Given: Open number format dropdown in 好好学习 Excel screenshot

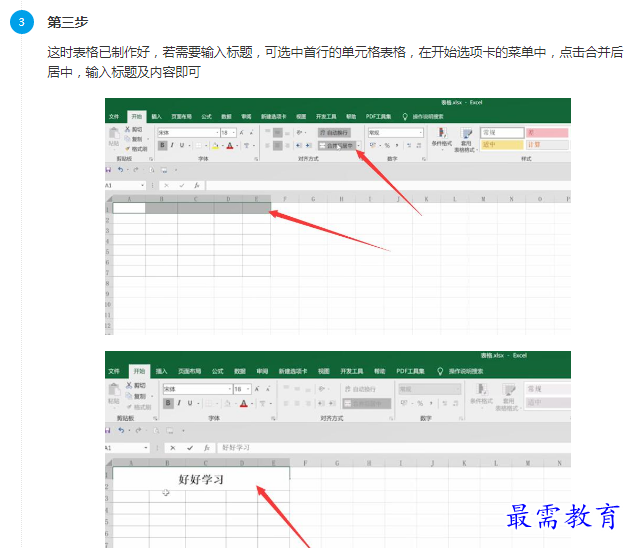Looking at the screenshot, I should point(457,389).
